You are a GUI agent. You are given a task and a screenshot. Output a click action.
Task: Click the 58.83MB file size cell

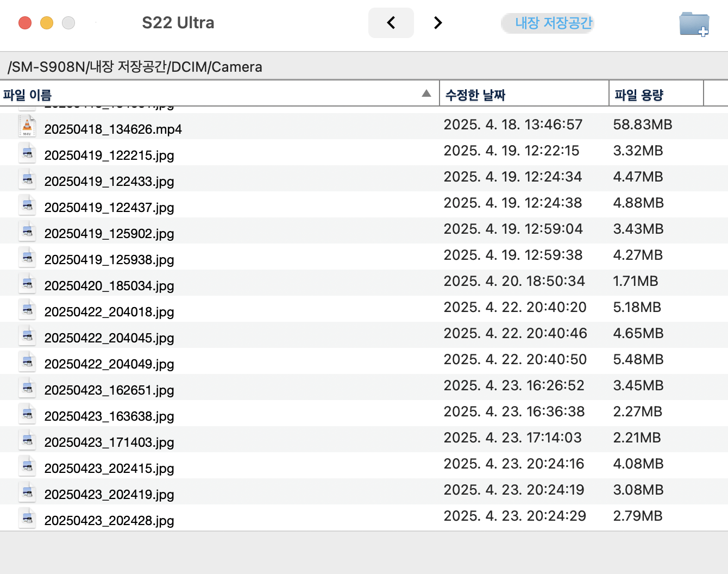click(643, 124)
